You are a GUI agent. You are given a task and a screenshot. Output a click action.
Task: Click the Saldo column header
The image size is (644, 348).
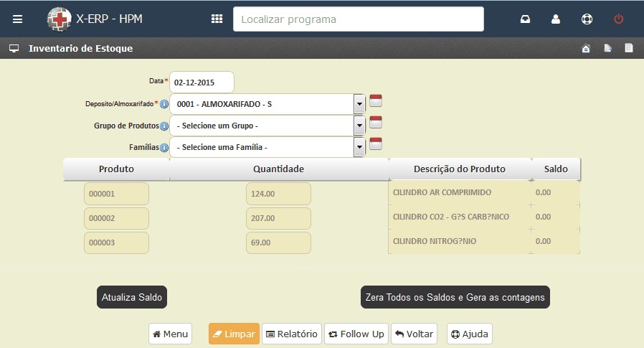[556, 169]
